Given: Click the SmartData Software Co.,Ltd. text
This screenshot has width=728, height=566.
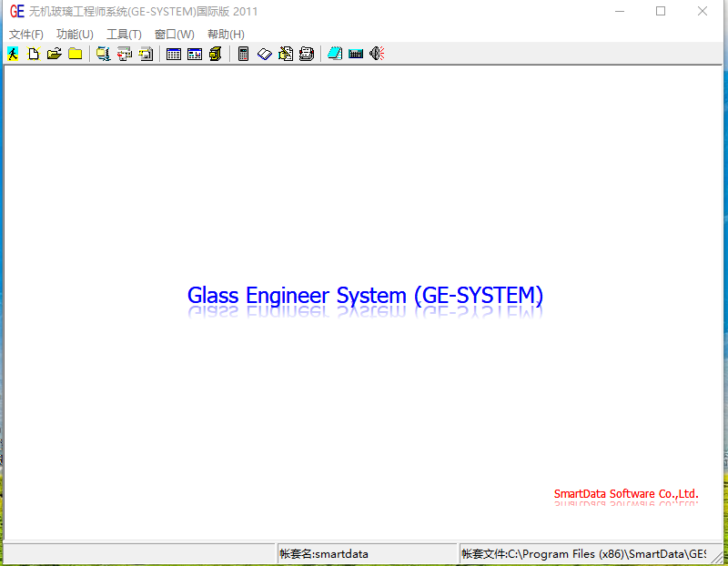Looking at the screenshot, I should pos(626,493).
